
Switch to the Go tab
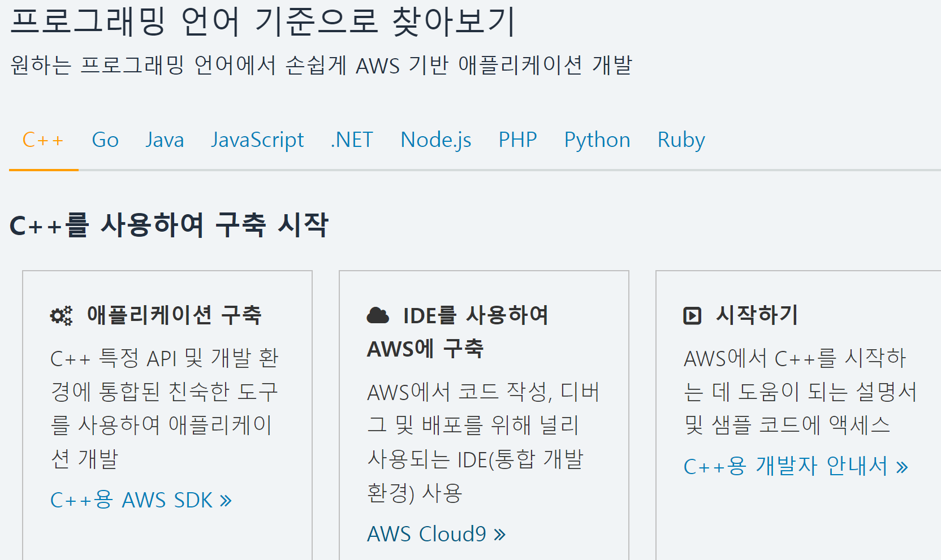click(x=105, y=140)
